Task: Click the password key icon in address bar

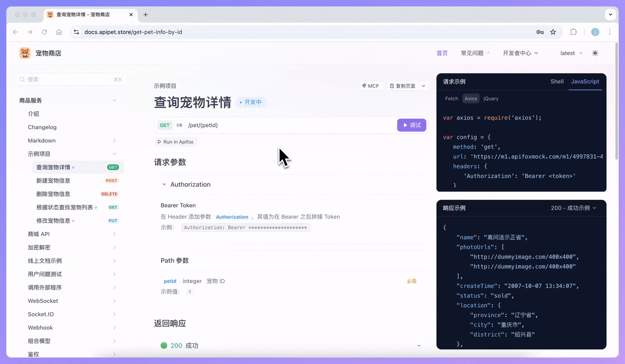Action: click(540, 32)
